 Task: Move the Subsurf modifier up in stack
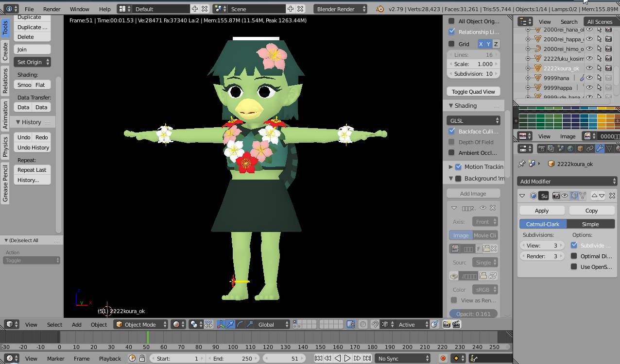tap(594, 196)
